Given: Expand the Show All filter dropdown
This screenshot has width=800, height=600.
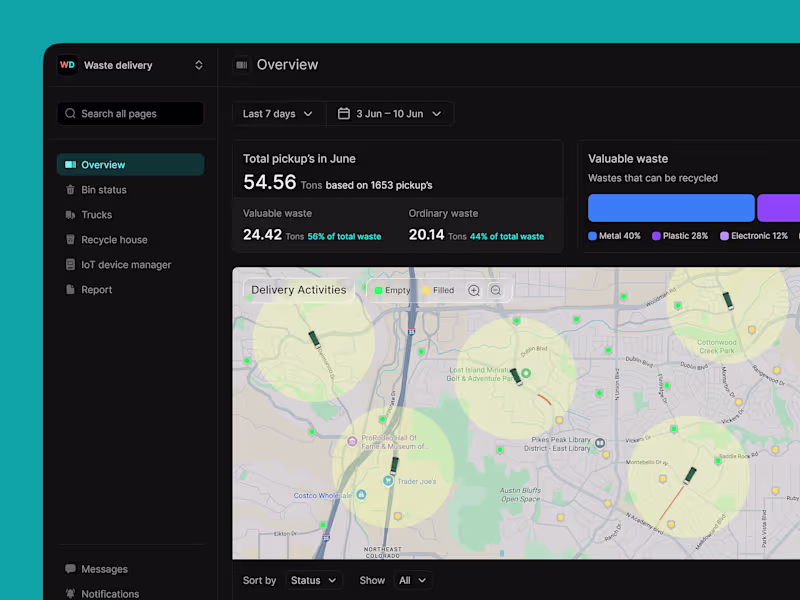Looking at the screenshot, I should coord(413,580).
